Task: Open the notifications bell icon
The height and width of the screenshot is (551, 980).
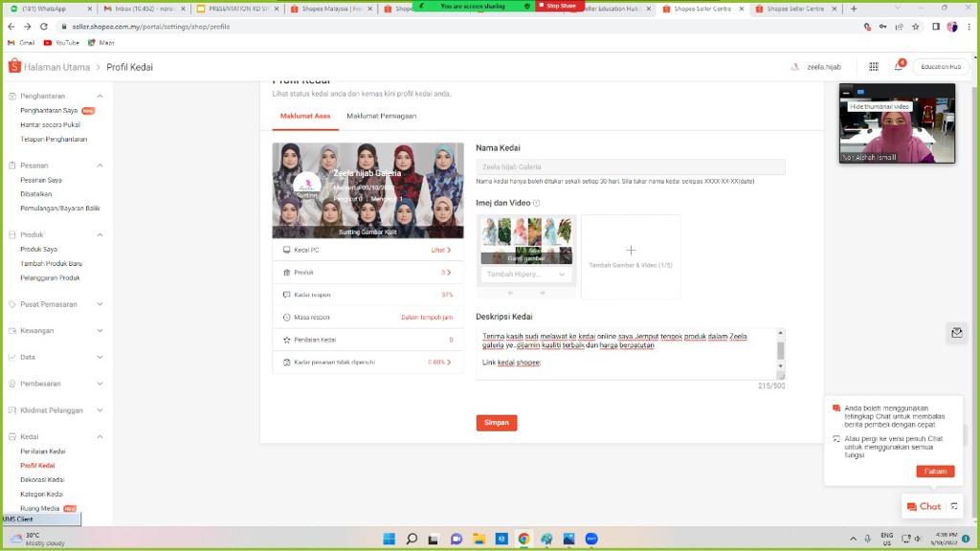Action: point(898,67)
